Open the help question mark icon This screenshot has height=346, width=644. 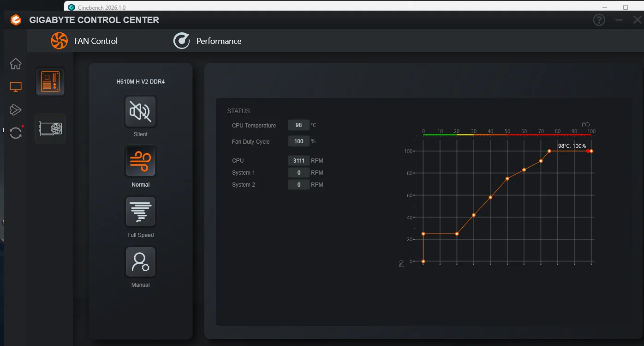(599, 20)
